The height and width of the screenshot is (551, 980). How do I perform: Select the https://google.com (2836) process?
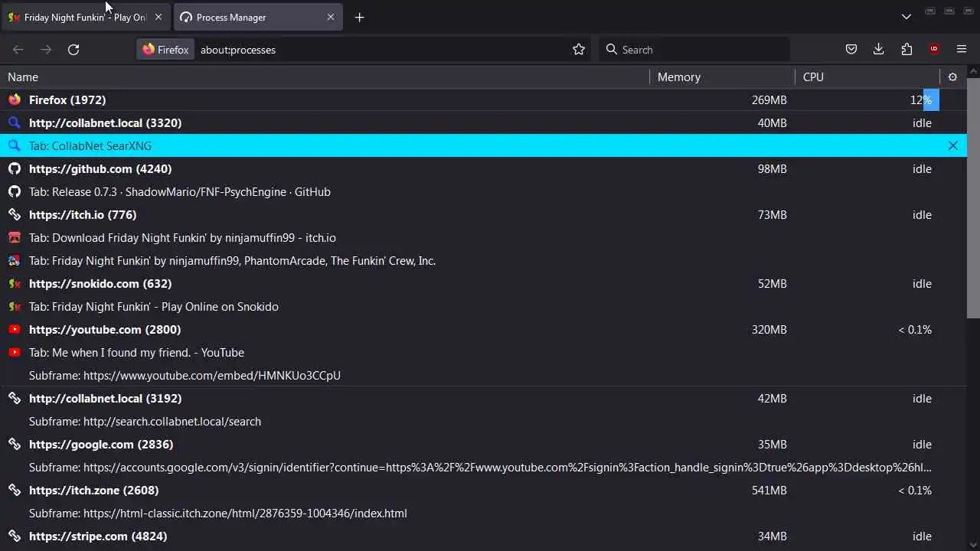point(483,444)
